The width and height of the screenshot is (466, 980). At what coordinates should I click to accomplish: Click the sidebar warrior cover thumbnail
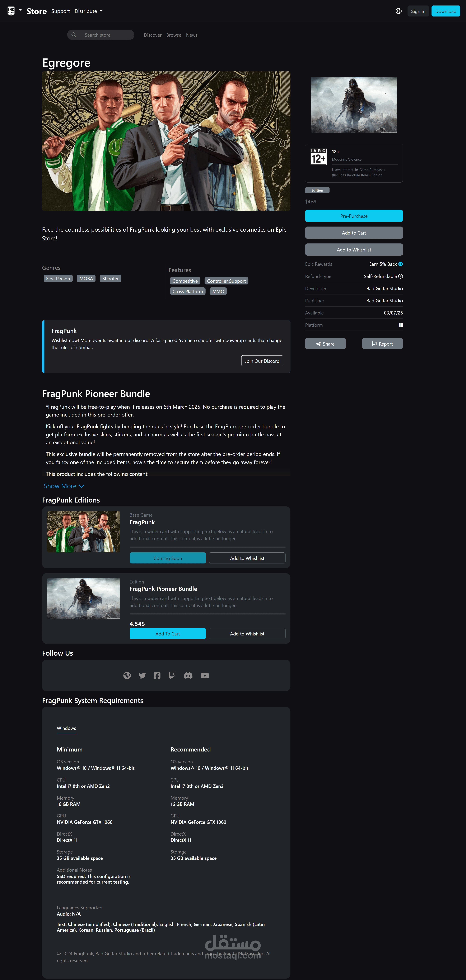tap(354, 105)
